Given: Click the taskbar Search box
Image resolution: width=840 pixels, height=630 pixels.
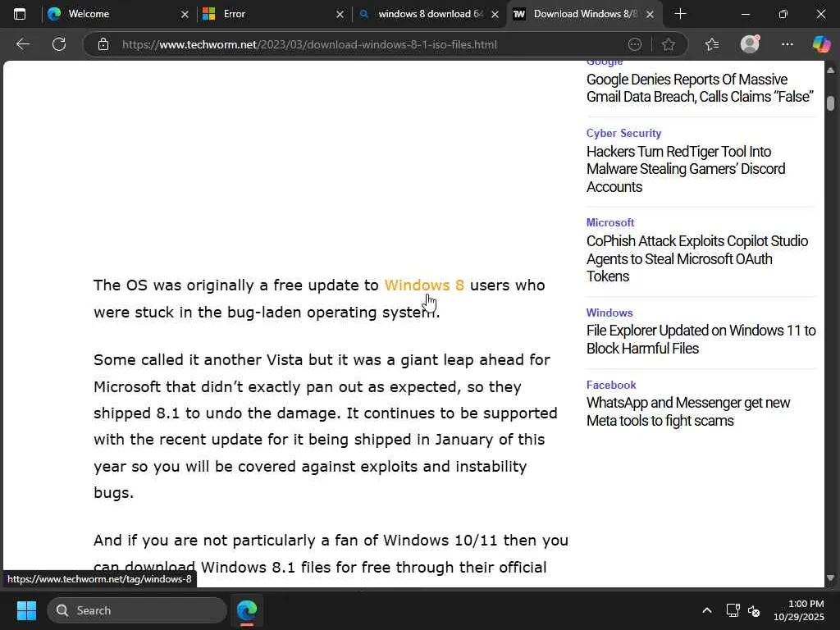Looking at the screenshot, I should 137,610.
